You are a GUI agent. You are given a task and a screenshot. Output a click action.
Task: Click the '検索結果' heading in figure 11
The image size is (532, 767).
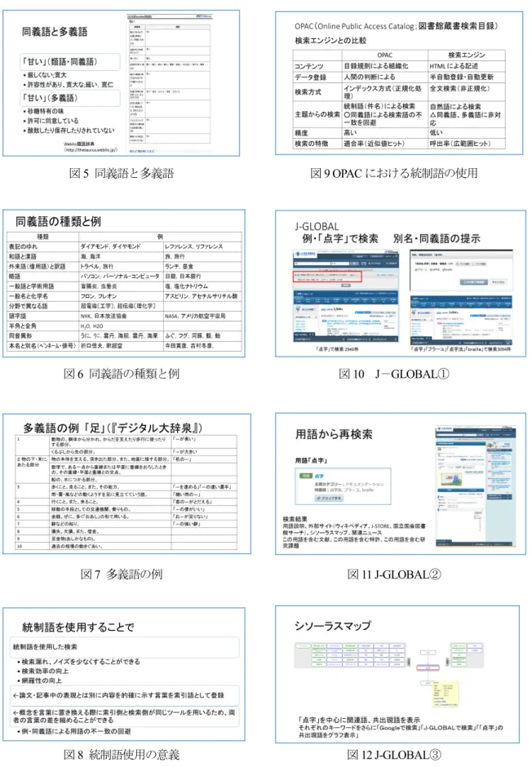click(x=295, y=518)
